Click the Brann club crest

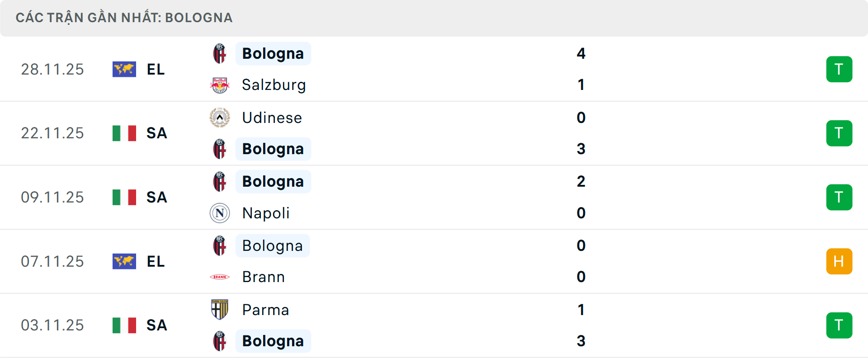[x=220, y=277]
